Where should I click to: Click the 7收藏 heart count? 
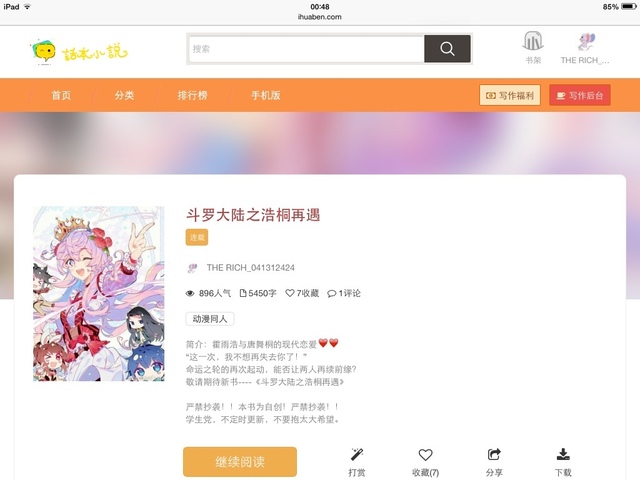click(x=302, y=293)
